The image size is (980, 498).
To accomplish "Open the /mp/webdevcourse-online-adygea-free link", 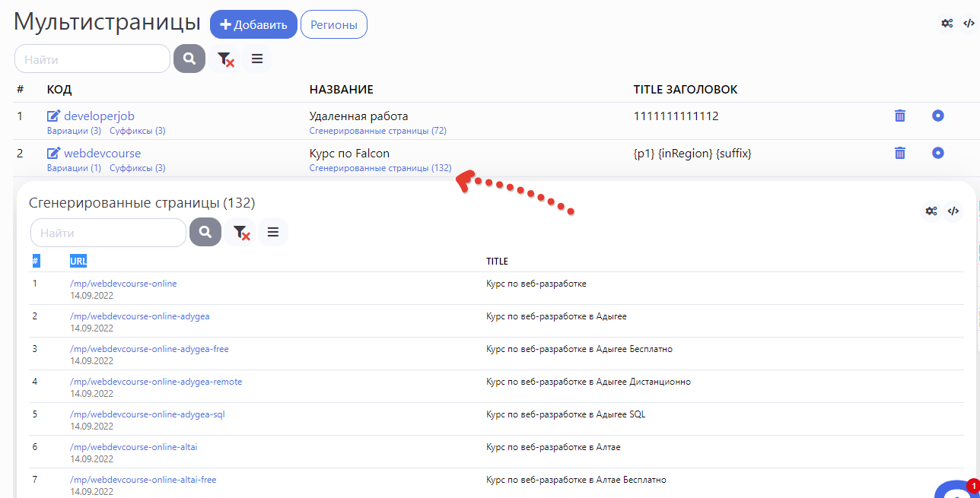I will click(149, 349).
